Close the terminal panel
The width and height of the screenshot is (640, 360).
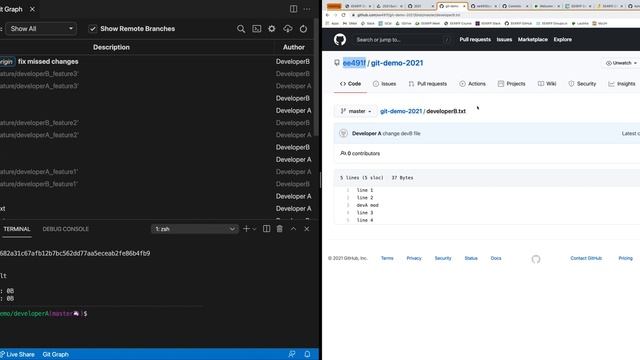[307, 229]
